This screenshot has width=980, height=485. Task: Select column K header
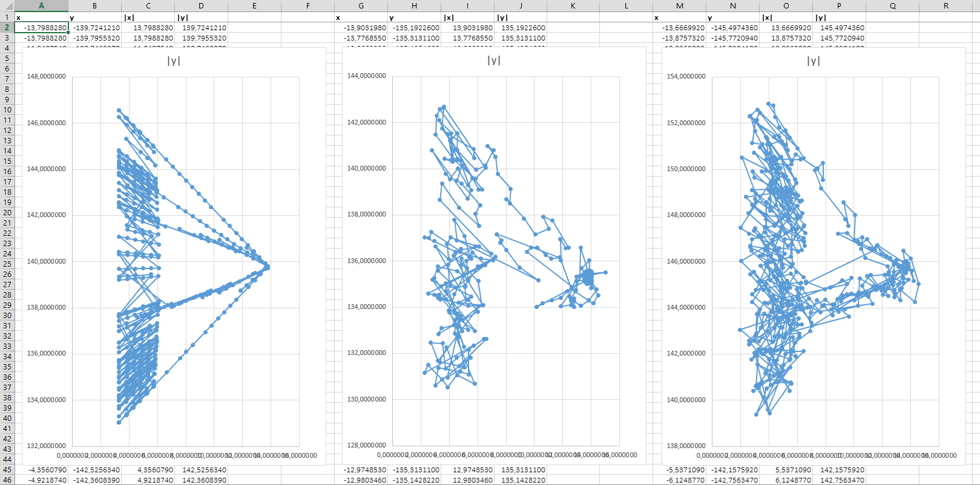click(x=573, y=5)
